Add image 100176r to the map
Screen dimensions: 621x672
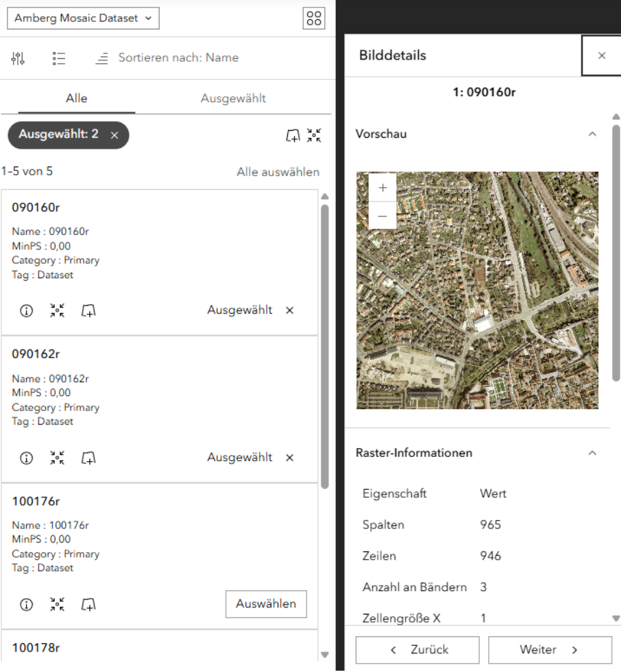point(88,604)
